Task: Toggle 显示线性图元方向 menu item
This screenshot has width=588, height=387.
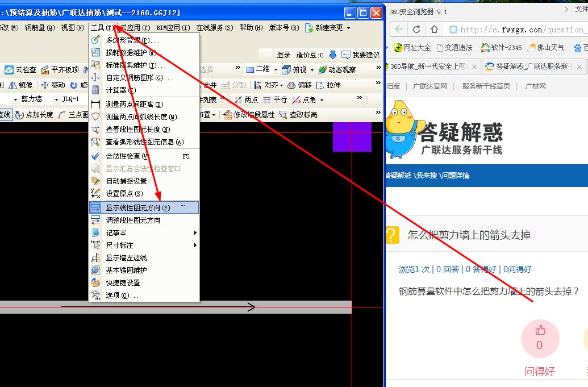Action: 144,207
